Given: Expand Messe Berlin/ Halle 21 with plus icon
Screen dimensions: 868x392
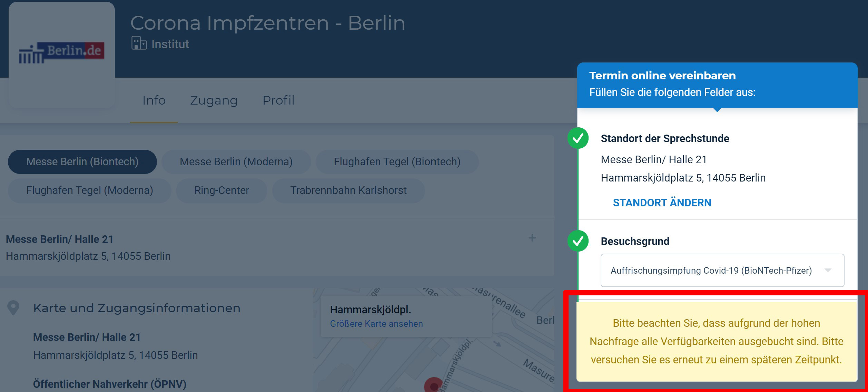Looking at the screenshot, I should coord(532,238).
